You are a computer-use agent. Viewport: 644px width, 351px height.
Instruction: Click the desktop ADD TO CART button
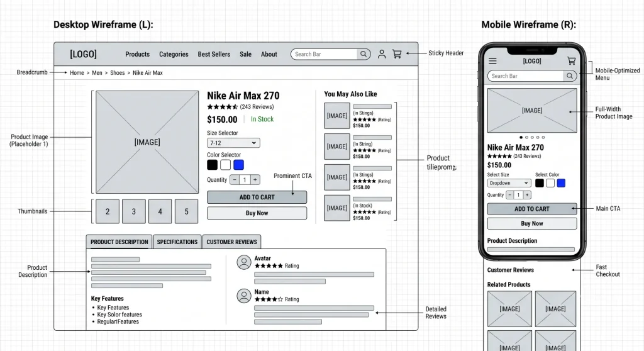pyautogui.click(x=257, y=198)
